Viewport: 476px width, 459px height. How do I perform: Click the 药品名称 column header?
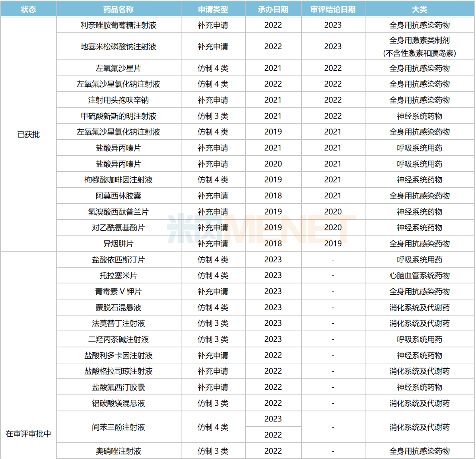tap(118, 9)
